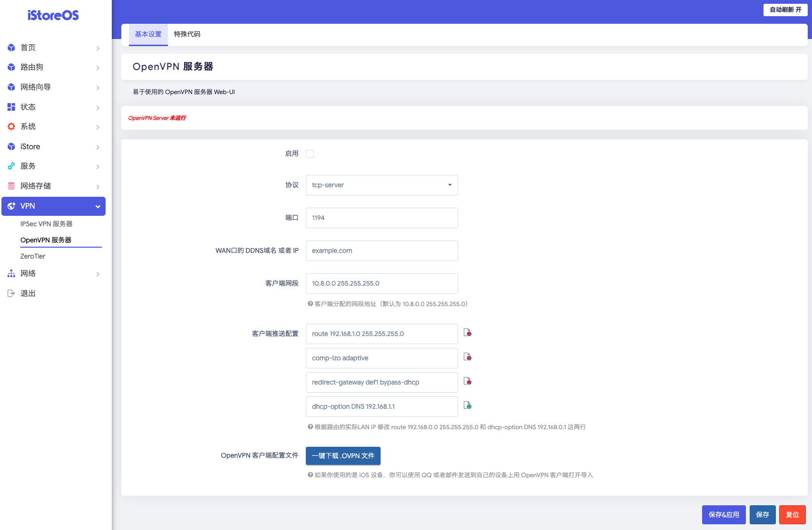Image resolution: width=812 pixels, height=530 pixels.
Task: Select the 服务 sidebar icon
Action: pos(11,166)
